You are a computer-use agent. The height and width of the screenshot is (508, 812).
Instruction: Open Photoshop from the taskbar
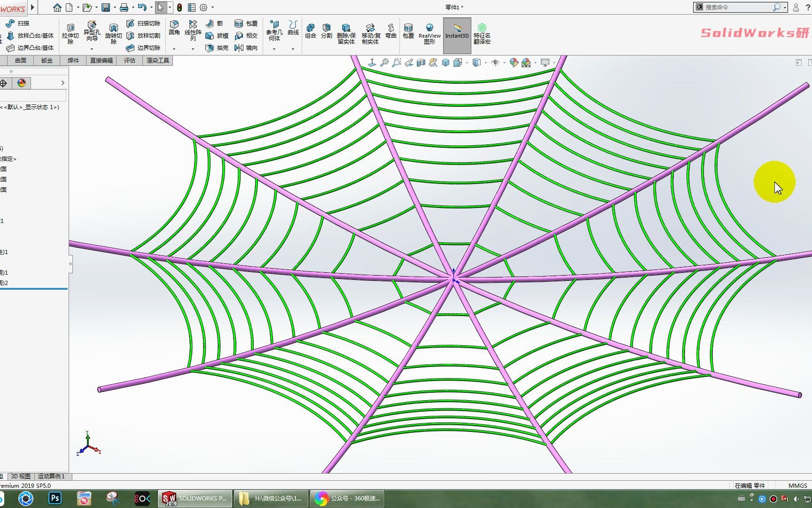pos(55,498)
